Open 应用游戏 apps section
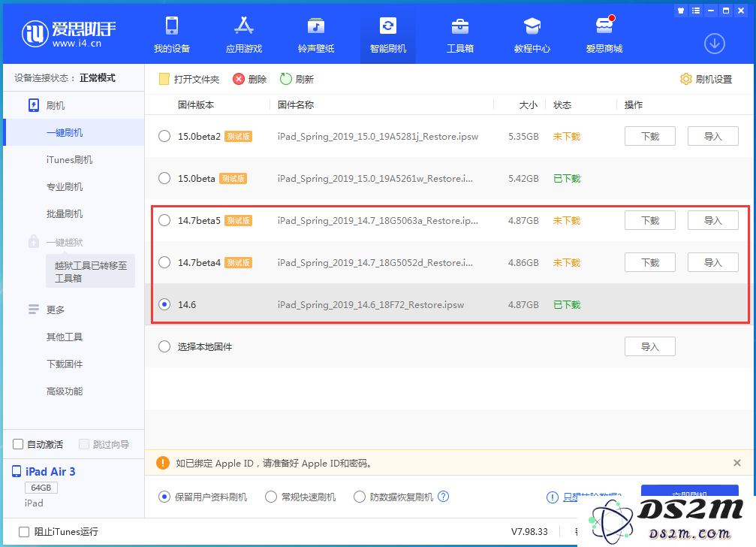 coord(244,35)
